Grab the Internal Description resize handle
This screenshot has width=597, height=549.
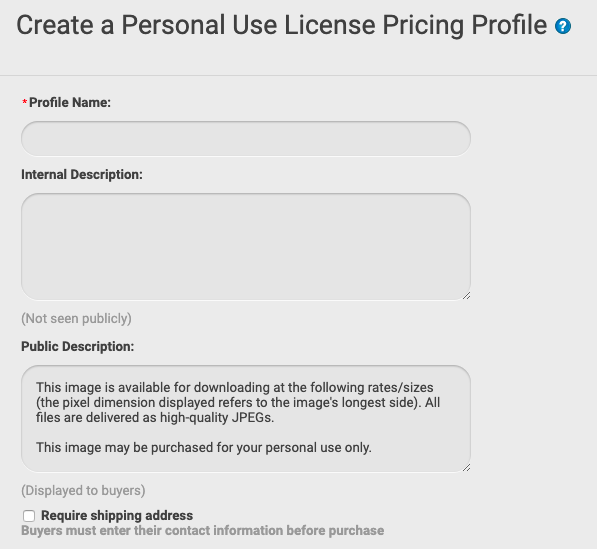pos(466,295)
